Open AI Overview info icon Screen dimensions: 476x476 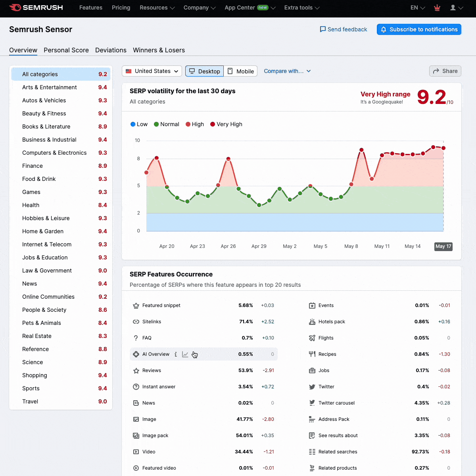[176, 354]
